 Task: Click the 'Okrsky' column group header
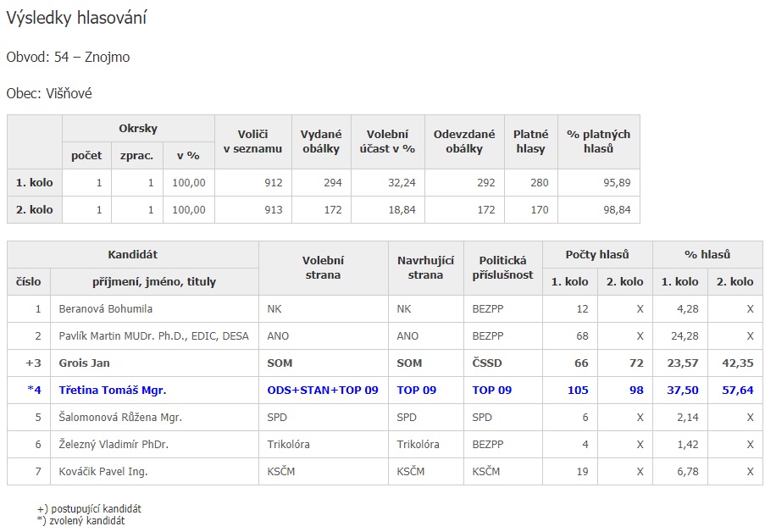pos(138,129)
